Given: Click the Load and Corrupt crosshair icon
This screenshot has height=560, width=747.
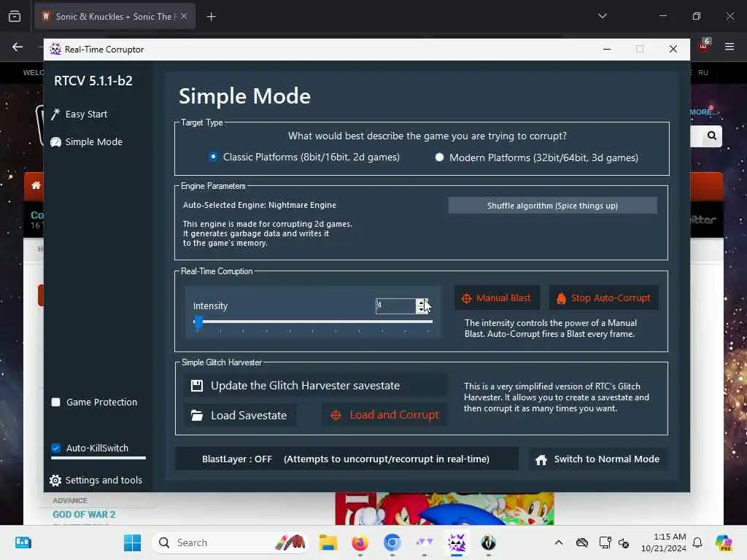Looking at the screenshot, I should [336, 415].
